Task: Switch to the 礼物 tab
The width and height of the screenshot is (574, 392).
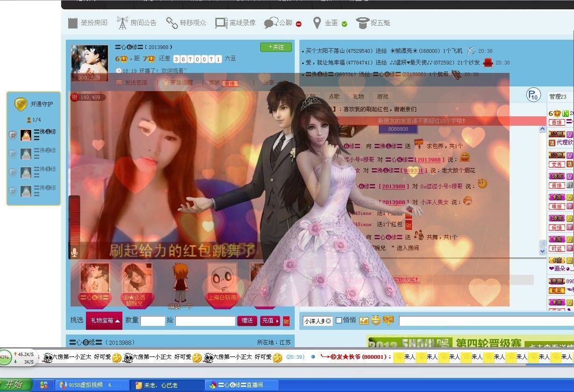Action: pos(358,96)
